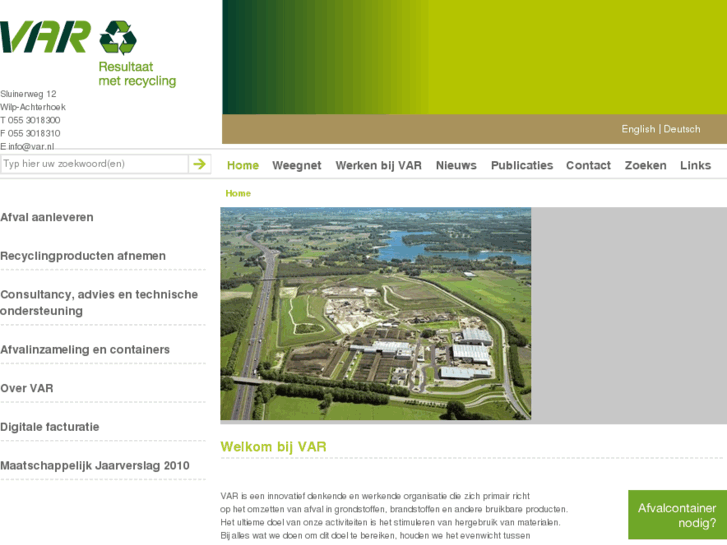727x545 pixels.
Task: Open Publicaties menu item
Action: pyautogui.click(x=522, y=166)
